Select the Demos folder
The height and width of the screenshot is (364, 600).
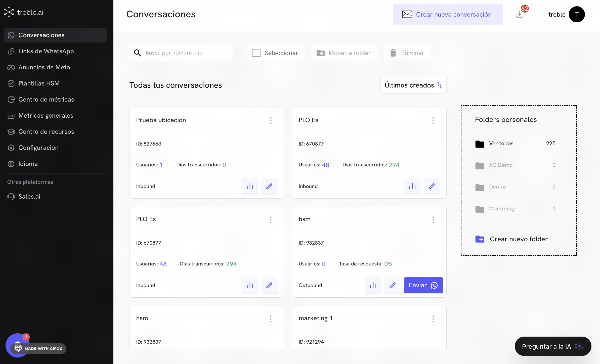click(497, 187)
